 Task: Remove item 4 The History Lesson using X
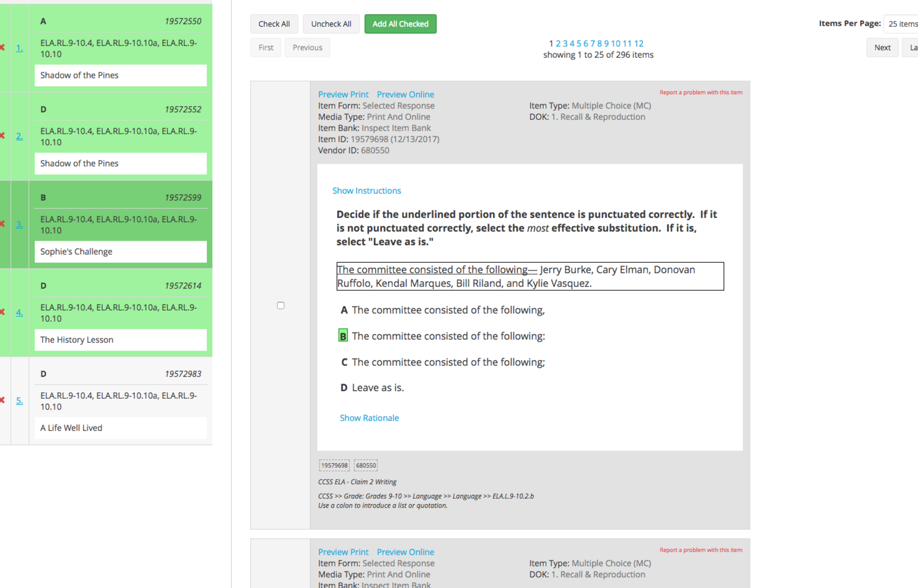(3, 312)
